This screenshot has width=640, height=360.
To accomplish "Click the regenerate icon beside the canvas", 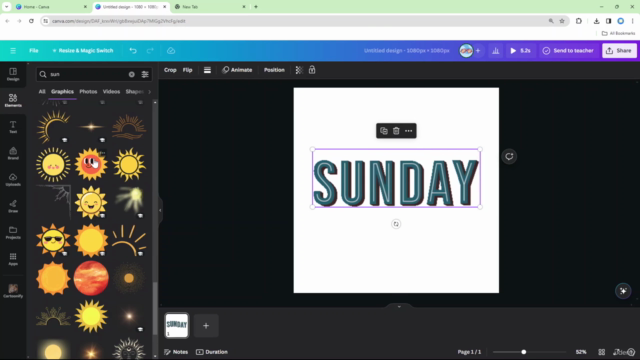I will [509, 156].
